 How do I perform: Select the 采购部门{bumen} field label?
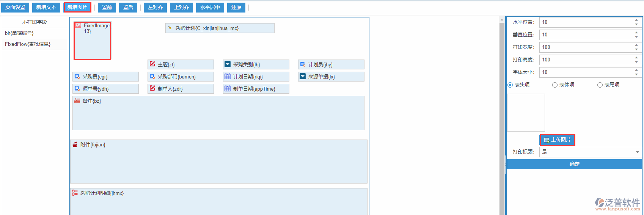coord(177,77)
